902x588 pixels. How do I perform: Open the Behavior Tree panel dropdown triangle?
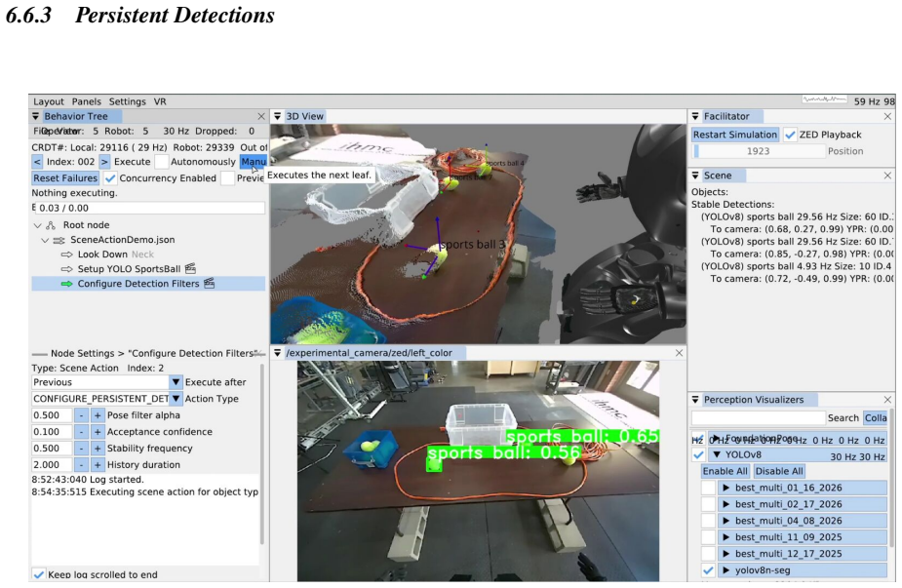pyautogui.click(x=36, y=116)
